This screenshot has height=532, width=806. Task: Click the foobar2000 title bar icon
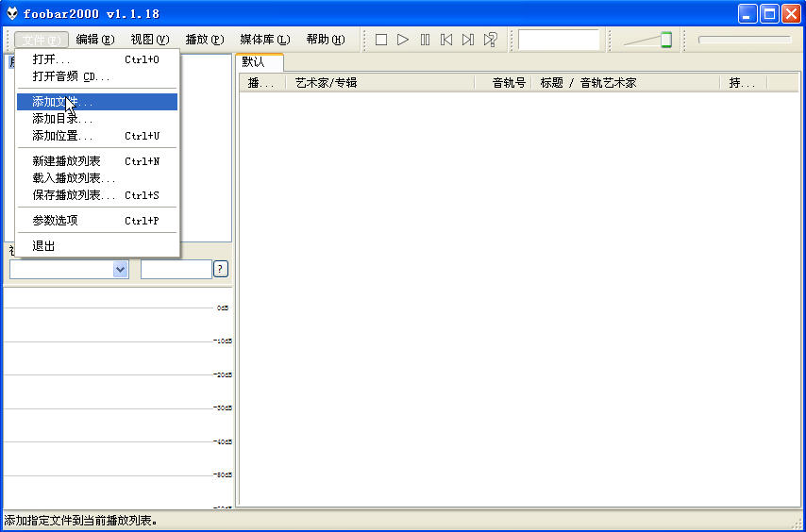(x=11, y=13)
